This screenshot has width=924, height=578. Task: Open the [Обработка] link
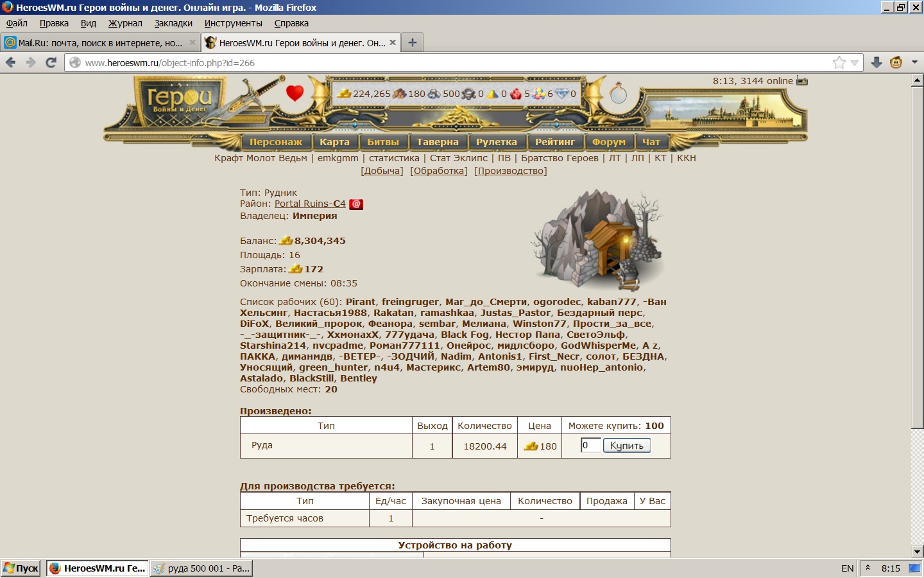tap(439, 171)
